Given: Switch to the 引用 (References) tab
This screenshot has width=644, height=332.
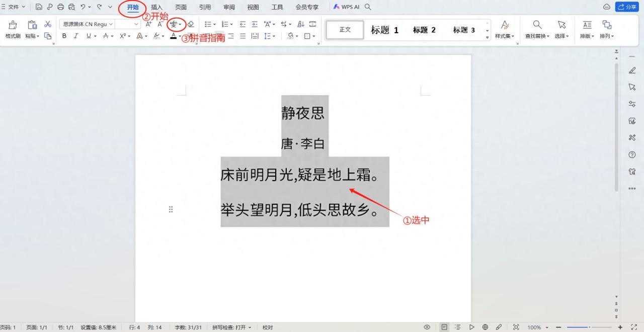Looking at the screenshot, I should (x=205, y=7).
